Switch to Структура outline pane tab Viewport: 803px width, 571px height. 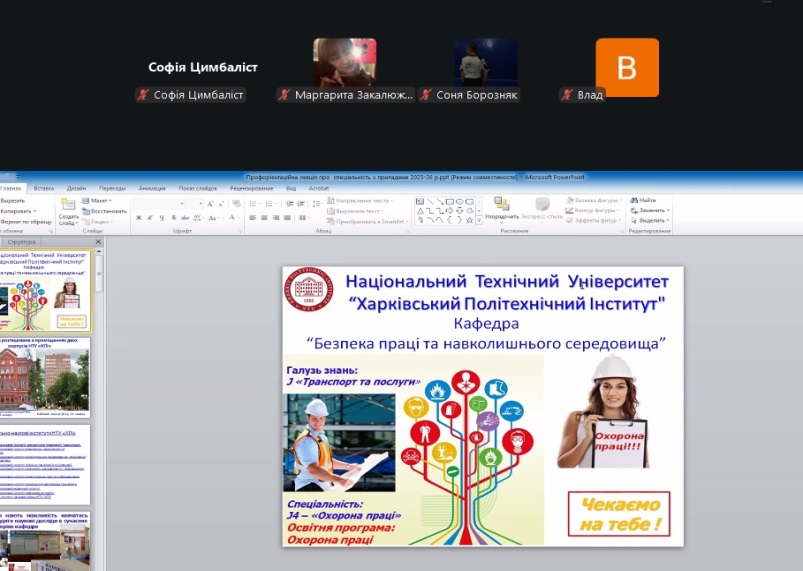tap(22, 242)
